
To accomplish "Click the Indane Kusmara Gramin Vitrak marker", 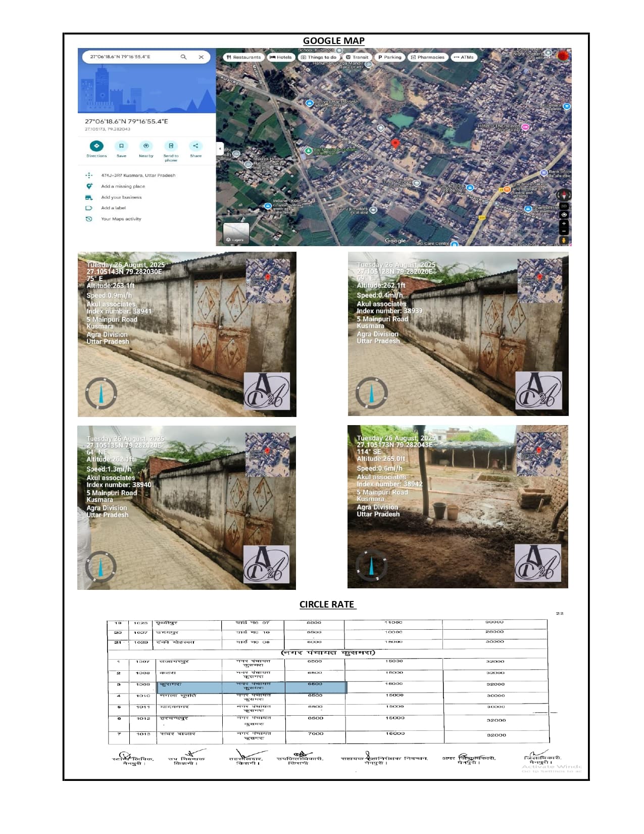I will click(268, 206).
